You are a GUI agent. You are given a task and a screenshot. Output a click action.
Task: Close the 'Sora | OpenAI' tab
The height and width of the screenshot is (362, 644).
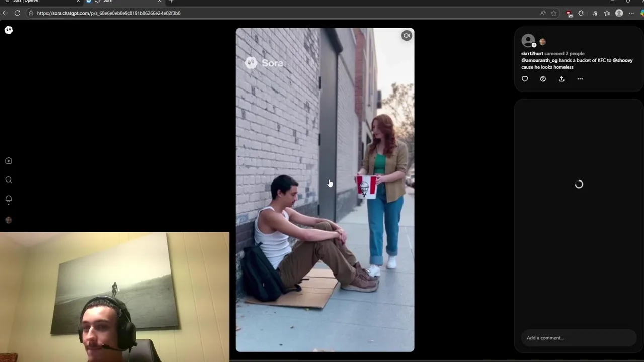(78, 1)
